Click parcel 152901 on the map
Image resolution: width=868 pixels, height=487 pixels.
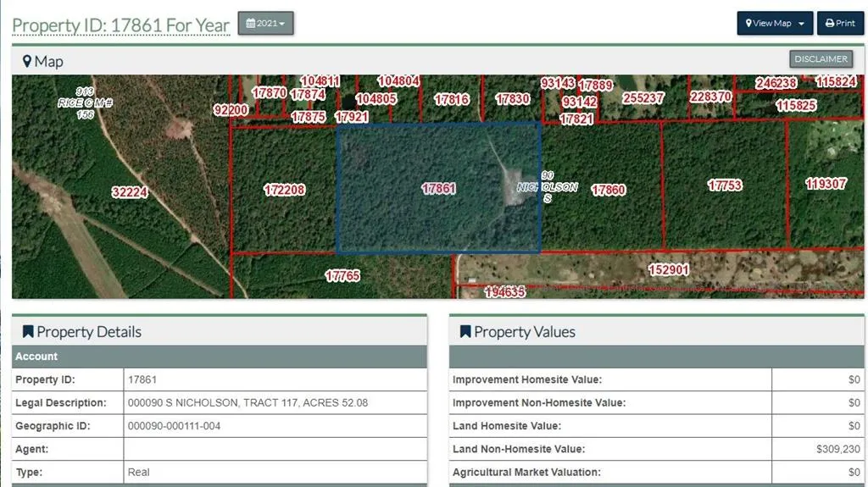click(x=668, y=270)
